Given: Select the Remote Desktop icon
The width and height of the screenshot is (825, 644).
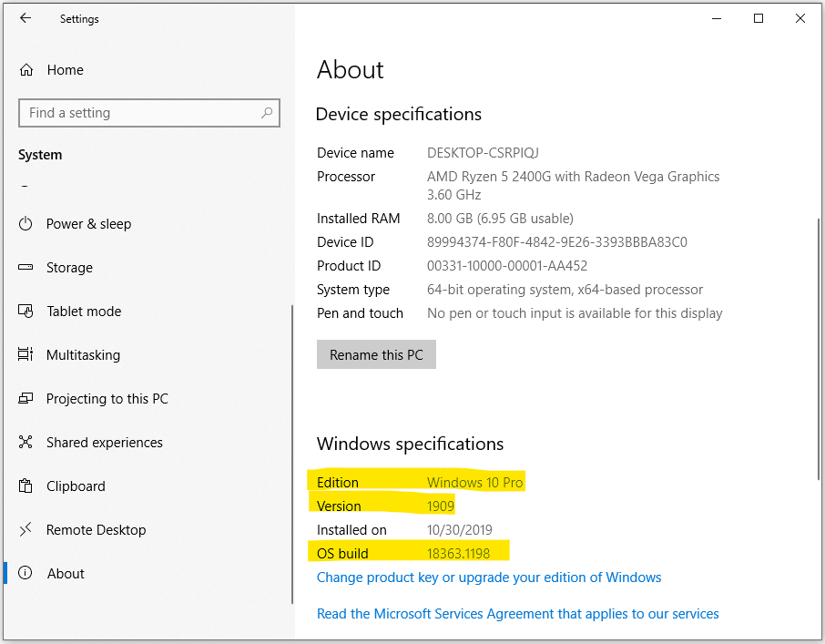Looking at the screenshot, I should coord(25,529).
